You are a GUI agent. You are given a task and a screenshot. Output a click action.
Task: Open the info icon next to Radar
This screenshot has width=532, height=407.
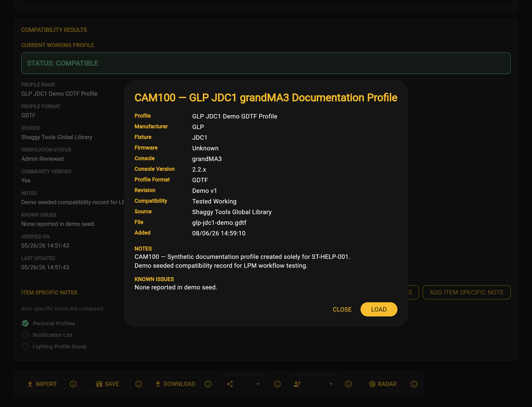tap(414, 384)
